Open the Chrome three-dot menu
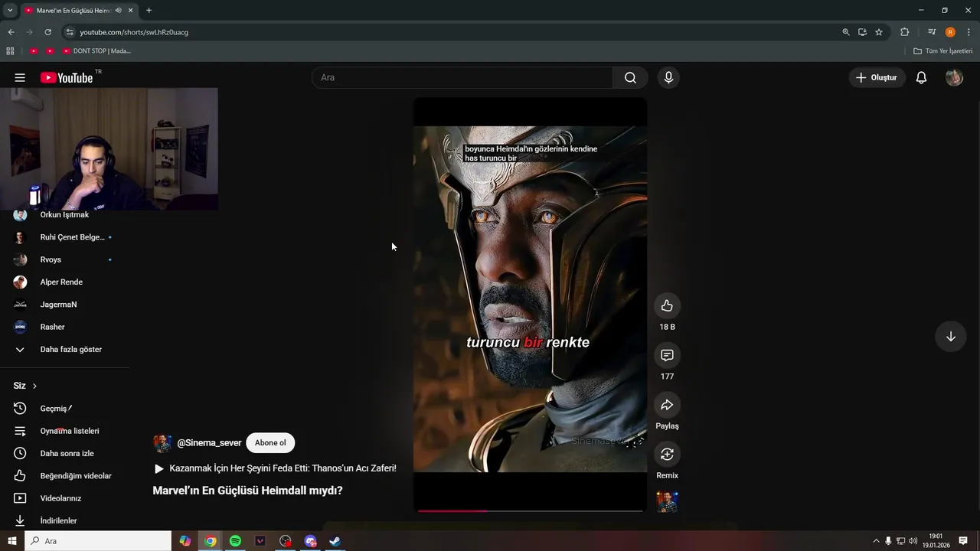The image size is (980, 551). pos(969,32)
